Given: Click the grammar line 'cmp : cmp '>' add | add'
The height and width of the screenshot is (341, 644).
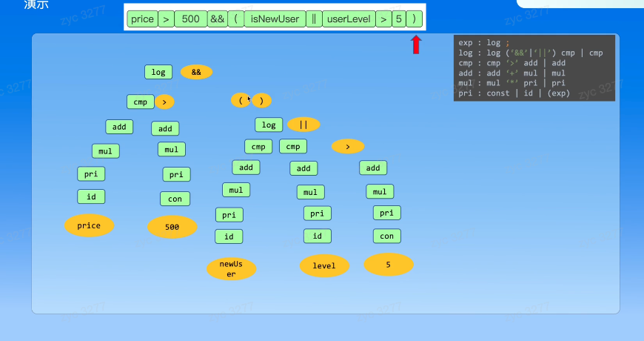Looking at the screenshot, I should pos(511,63).
